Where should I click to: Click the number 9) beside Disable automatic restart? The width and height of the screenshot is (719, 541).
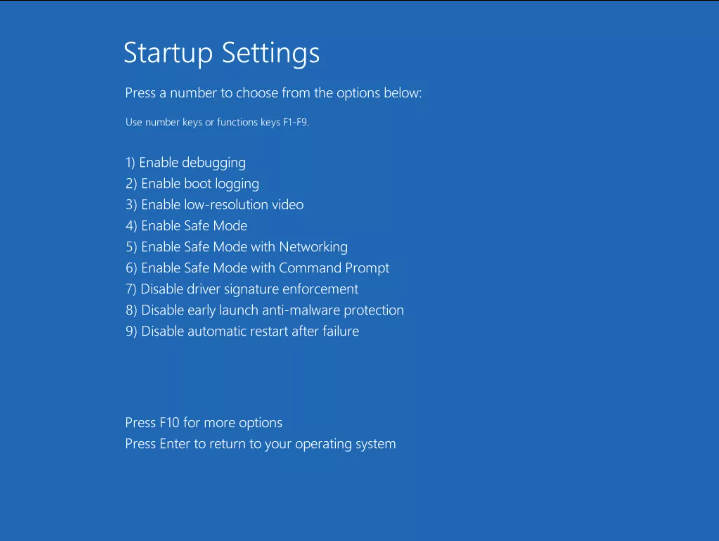pyautogui.click(x=131, y=331)
